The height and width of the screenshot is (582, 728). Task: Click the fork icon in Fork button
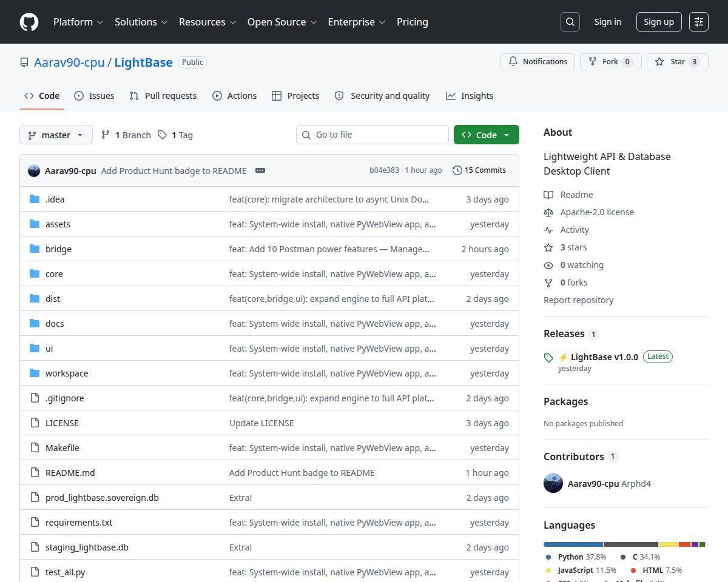(x=593, y=62)
